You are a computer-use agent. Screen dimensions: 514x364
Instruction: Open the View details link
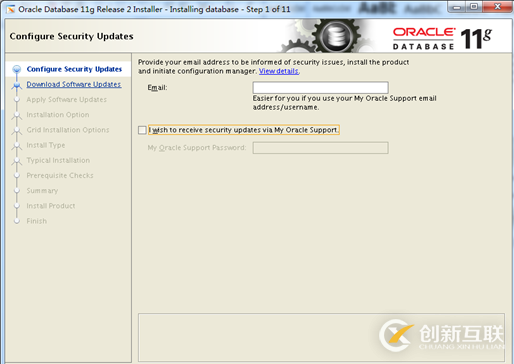[x=279, y=71]
